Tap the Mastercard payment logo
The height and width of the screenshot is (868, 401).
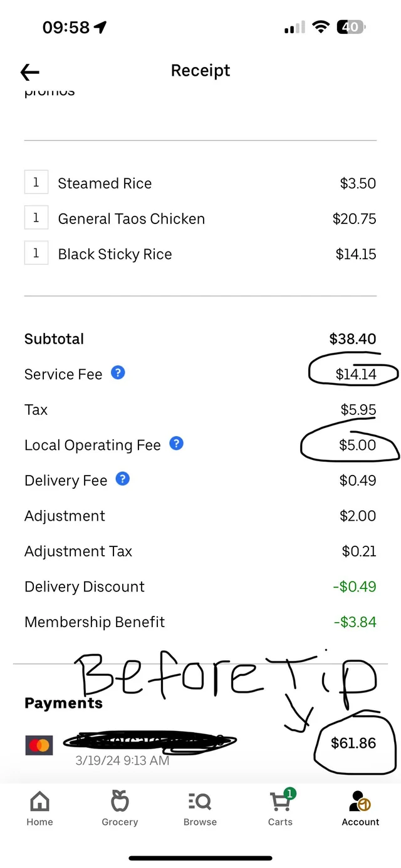pyautogui.click(x=39, y=745)
